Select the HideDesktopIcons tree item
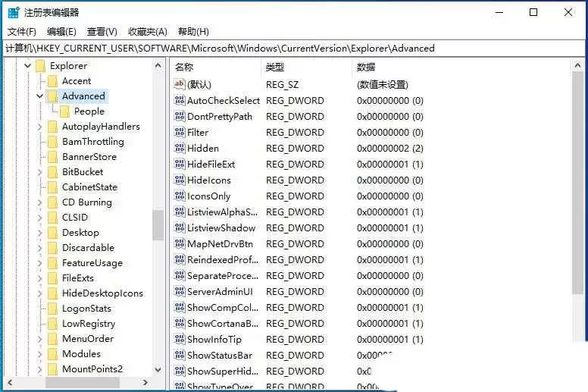588x392 pixels. [x=102, y=293]
